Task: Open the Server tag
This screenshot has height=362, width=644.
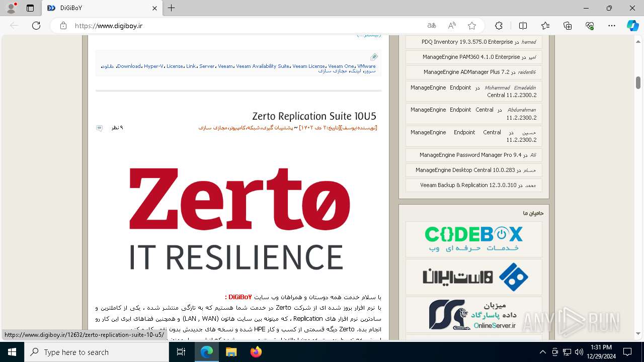Action: (207, 66)
